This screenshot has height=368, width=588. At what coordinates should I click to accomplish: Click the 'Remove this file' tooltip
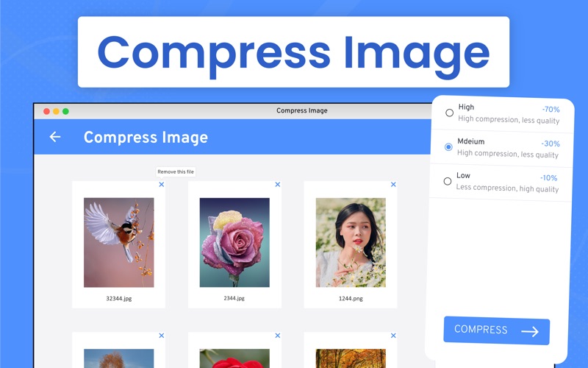(x=176, y=171)
